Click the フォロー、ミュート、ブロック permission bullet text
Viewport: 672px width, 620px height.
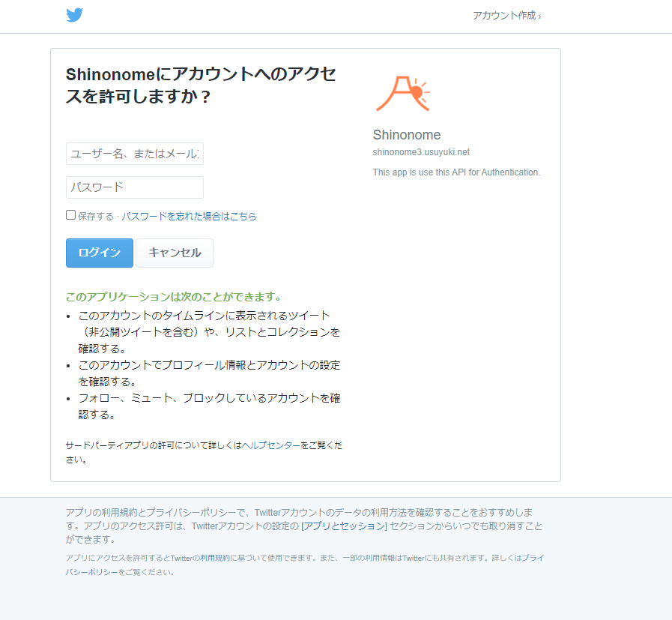tap(209, 406)
